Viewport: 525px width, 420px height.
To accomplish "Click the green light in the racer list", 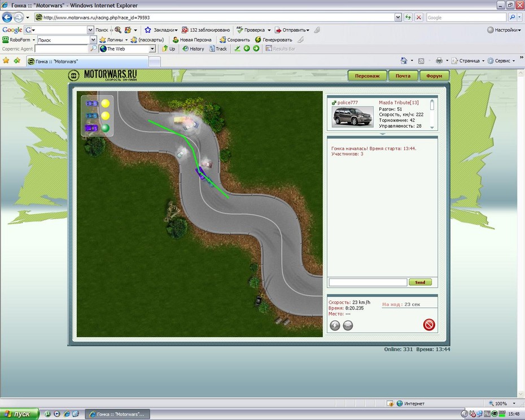I will click(x=106, y=128).
